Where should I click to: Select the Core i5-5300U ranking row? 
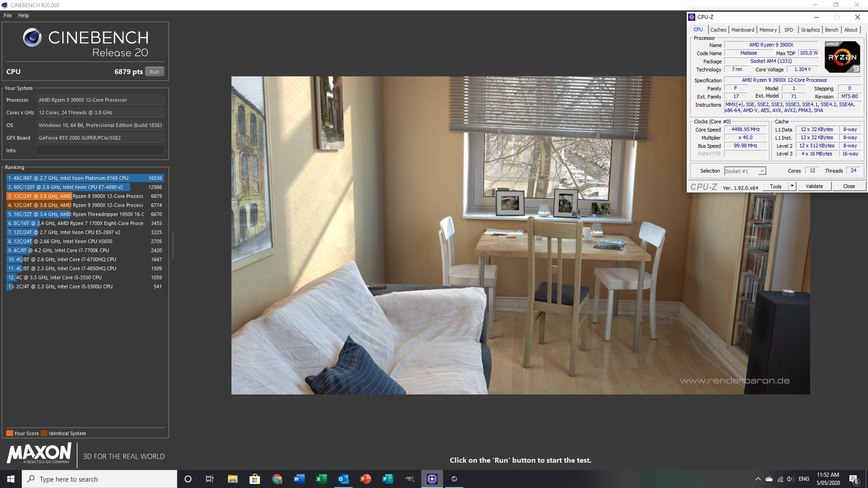click(85, 286)
